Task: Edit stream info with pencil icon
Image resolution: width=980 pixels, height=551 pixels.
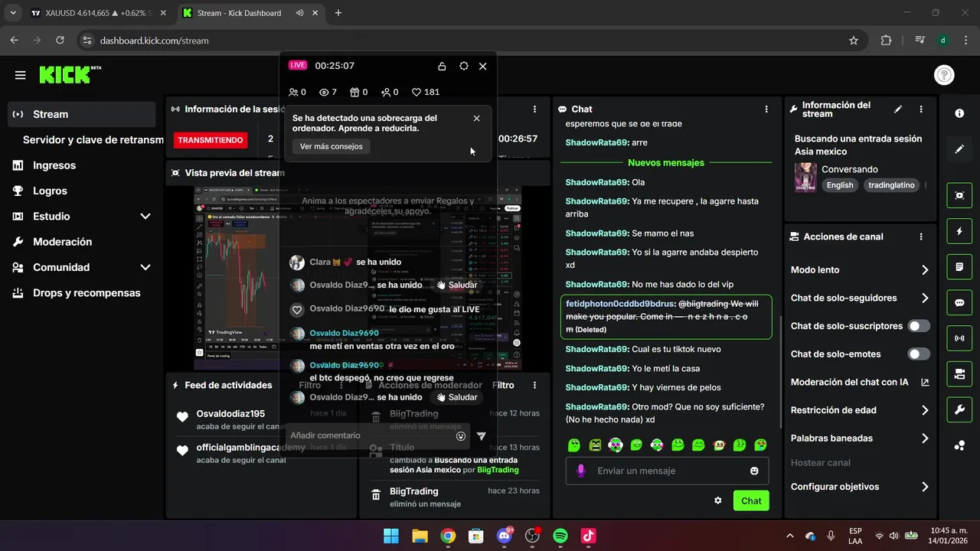Action: pyautogui.click(x=898, y=109)
